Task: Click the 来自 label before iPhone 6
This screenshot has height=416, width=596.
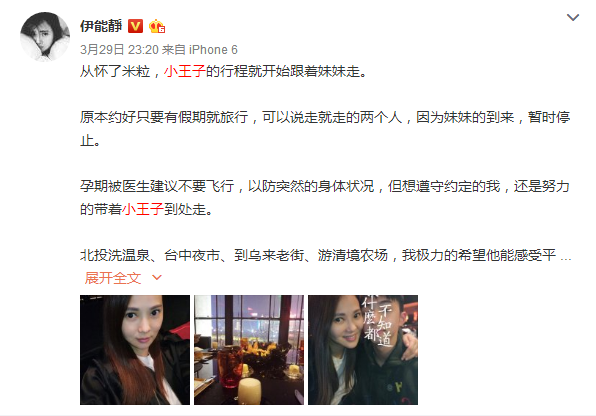Action: click(174, 50)
